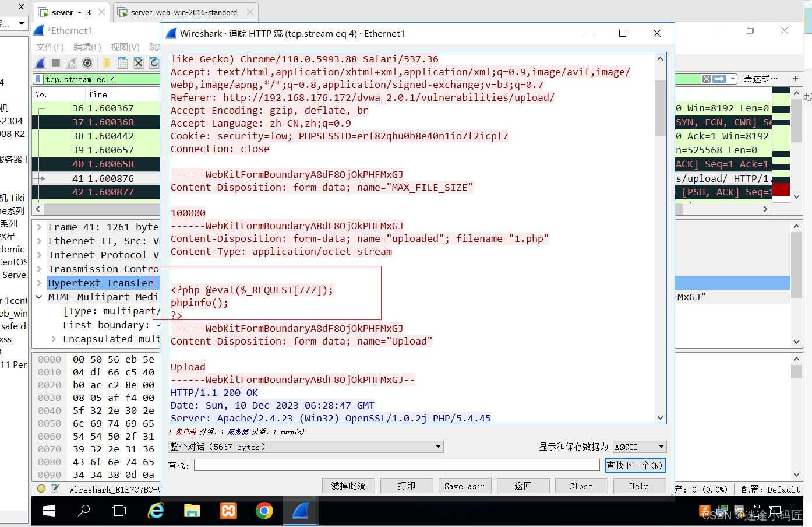
Task: Click the 查找下一个(N) find next button
Action: pyautogui.click(x=635, y=465)
